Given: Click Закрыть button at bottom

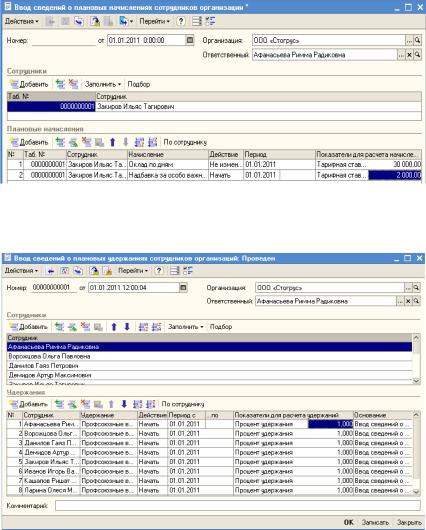Looking at the screenshot, I should click(409, 522).
